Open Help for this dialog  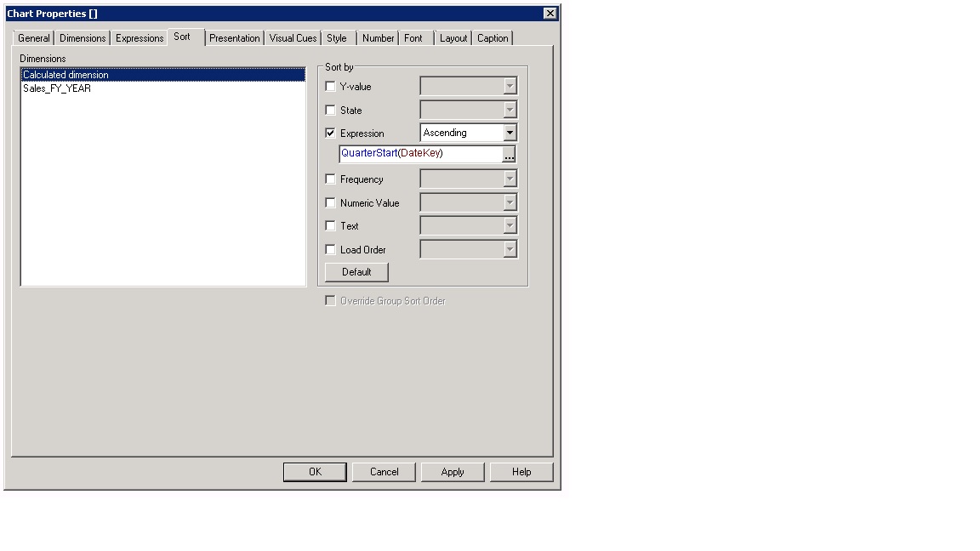[x=521, y=472]
